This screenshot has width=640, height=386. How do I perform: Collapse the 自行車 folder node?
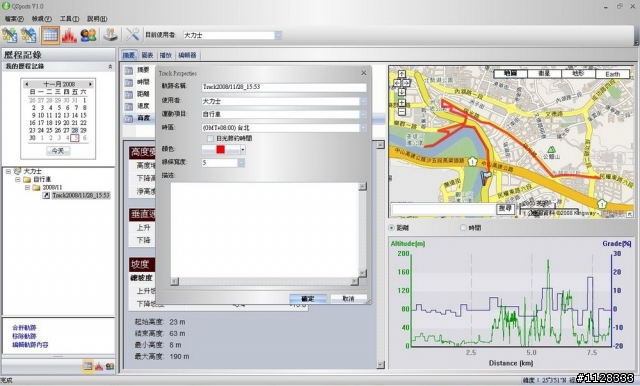click(x=18, y=180)
